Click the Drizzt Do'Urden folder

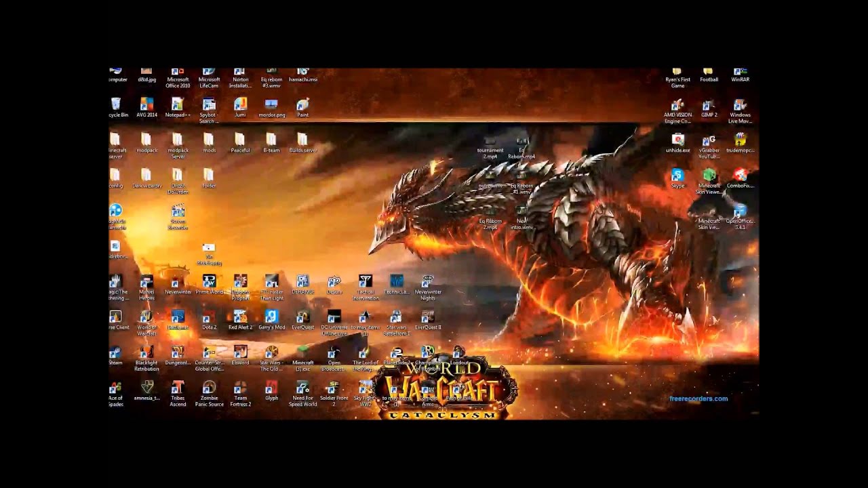click(178, 181)
